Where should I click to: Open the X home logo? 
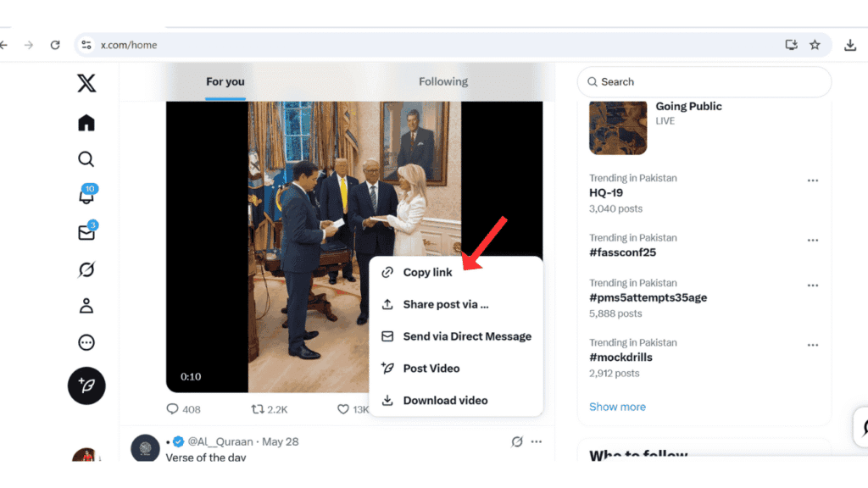click(86, 83)
